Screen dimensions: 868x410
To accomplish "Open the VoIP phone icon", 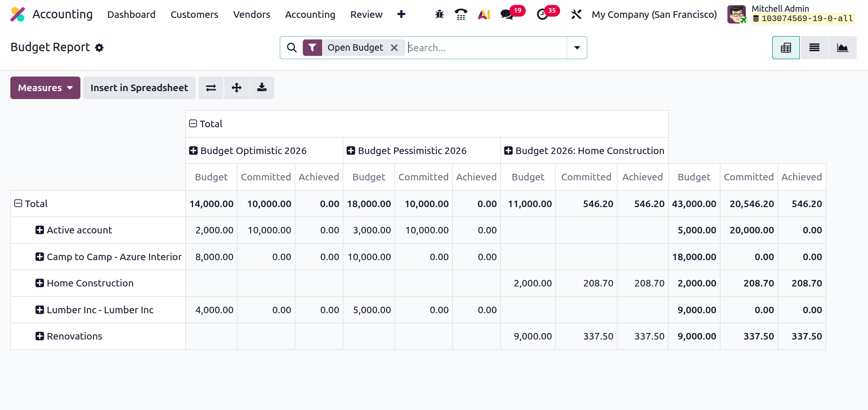I will pyautogui.click(x=461, y=15).
